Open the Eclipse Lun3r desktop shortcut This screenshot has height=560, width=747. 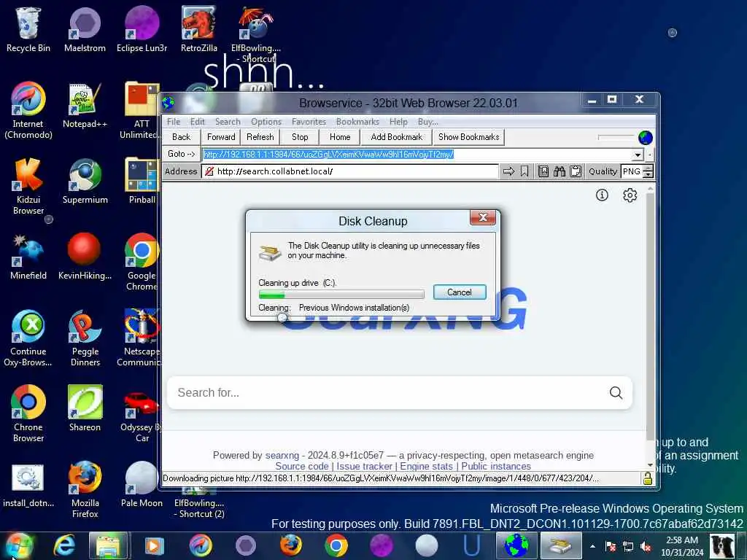coord(142,29)
